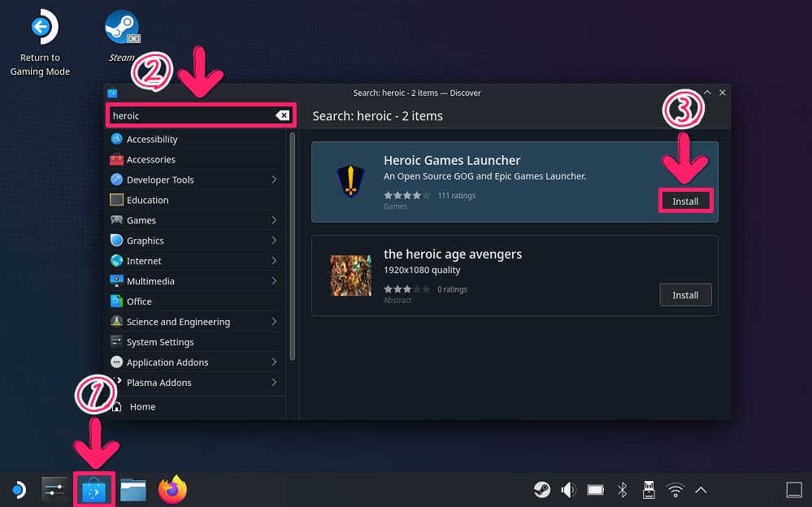Launch the Steam desktop shortcut

tap(122, 35)
